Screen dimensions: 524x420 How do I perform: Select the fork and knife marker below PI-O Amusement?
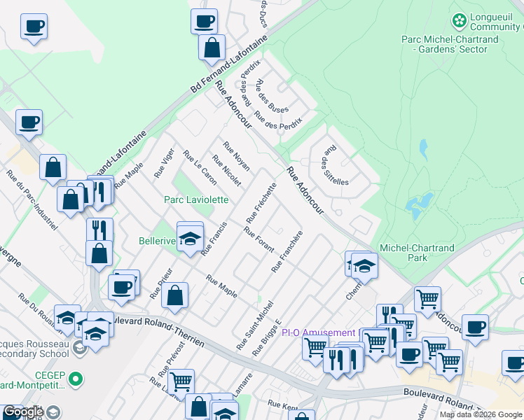pos(336,362)
